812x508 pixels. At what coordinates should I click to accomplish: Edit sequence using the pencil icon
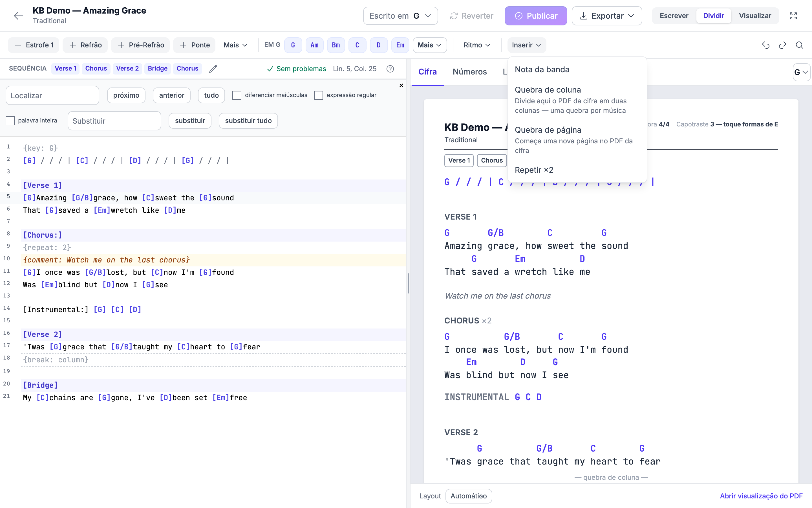(213, 69)
